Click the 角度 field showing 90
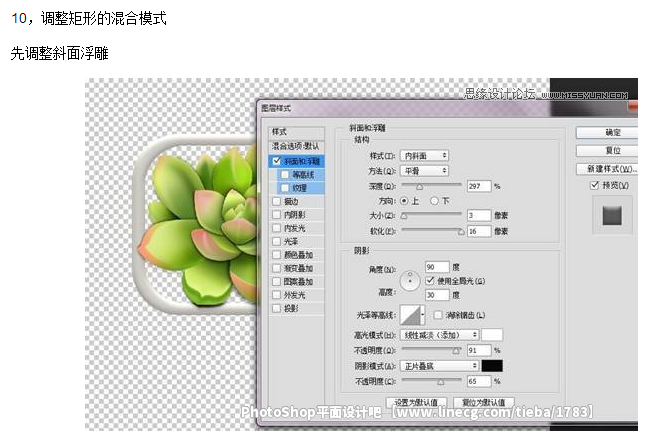The image size is (649, 431). click(437, 267)
